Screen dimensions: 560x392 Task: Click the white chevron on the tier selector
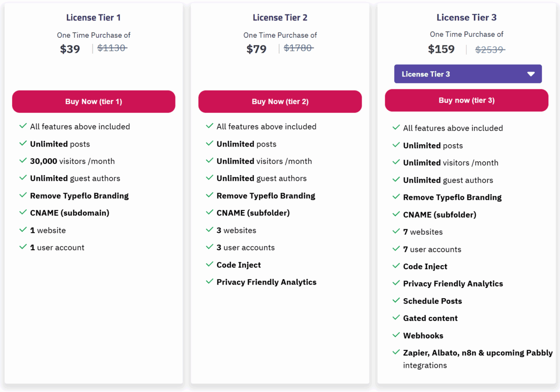[x=531, y=74]
